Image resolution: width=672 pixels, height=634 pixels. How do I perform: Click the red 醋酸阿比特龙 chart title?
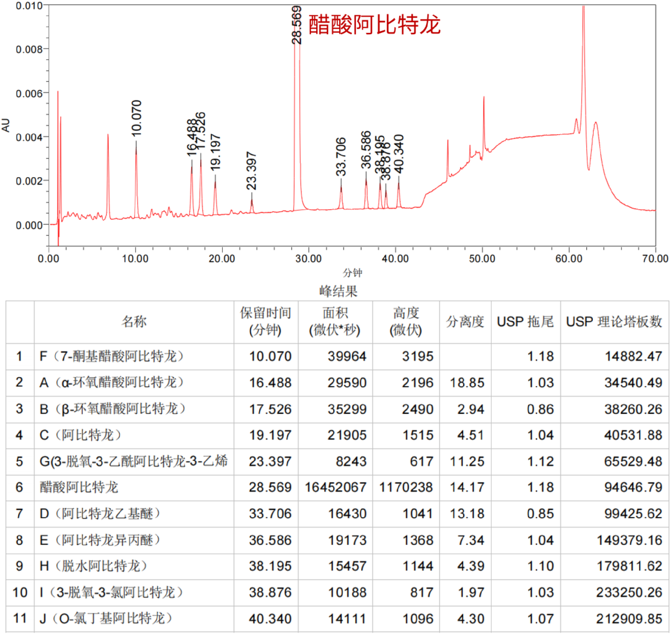point(374,25)
